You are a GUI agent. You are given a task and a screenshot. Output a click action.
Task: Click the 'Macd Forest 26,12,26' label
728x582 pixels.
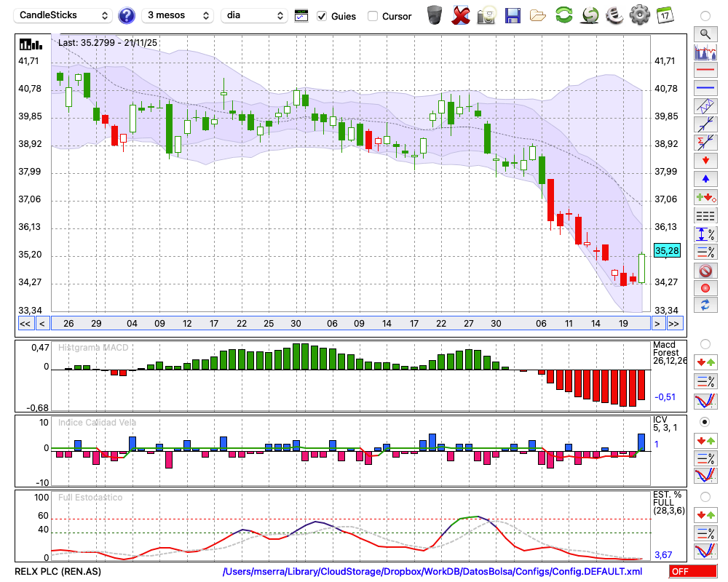(x=669, y=353)
